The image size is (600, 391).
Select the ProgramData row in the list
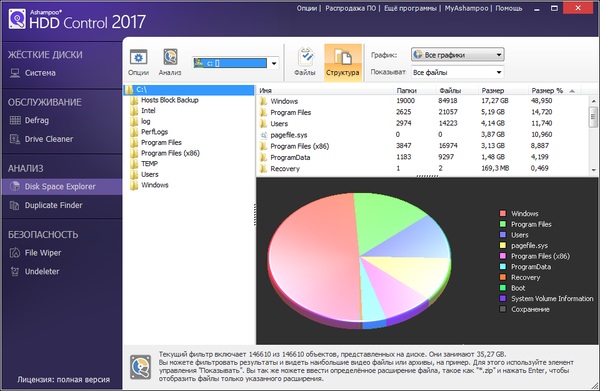pos(422,157)
